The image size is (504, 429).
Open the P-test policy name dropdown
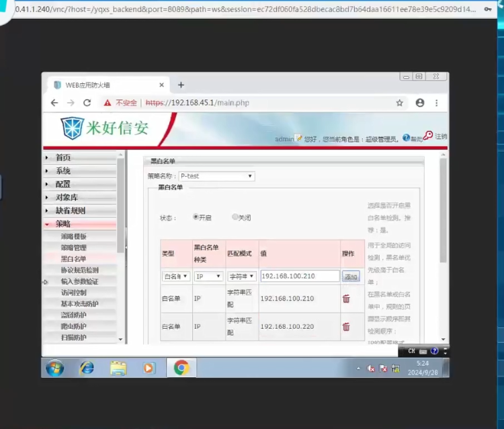216,176
